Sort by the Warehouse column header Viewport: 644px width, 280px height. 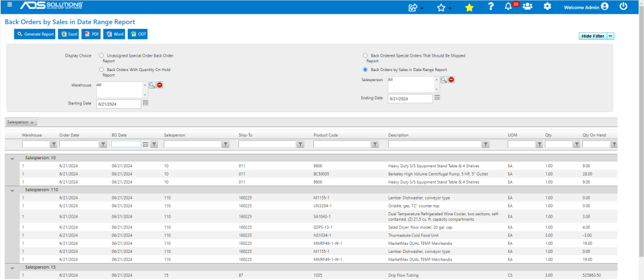[31, 135]
